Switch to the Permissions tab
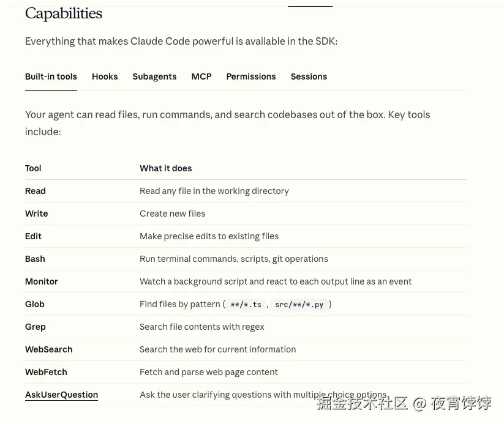 pyautogui.click(x=250, y=76)
